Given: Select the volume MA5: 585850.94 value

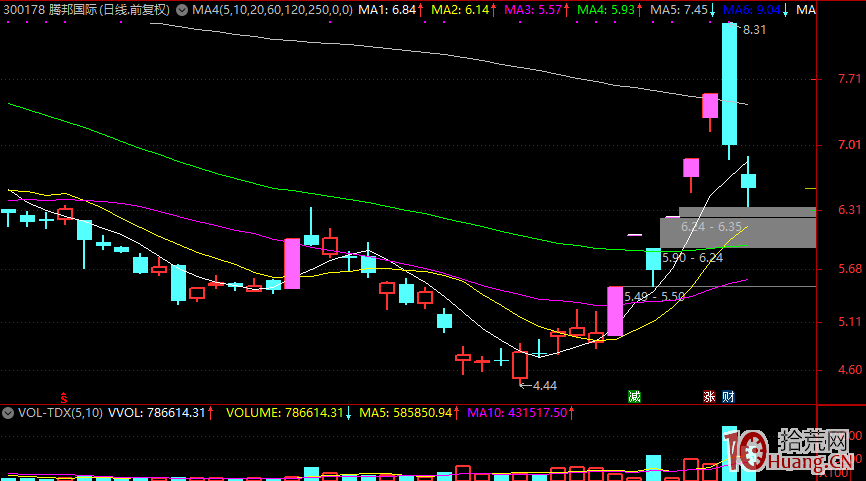Looking at the screenshot, I should coord(405,413).
